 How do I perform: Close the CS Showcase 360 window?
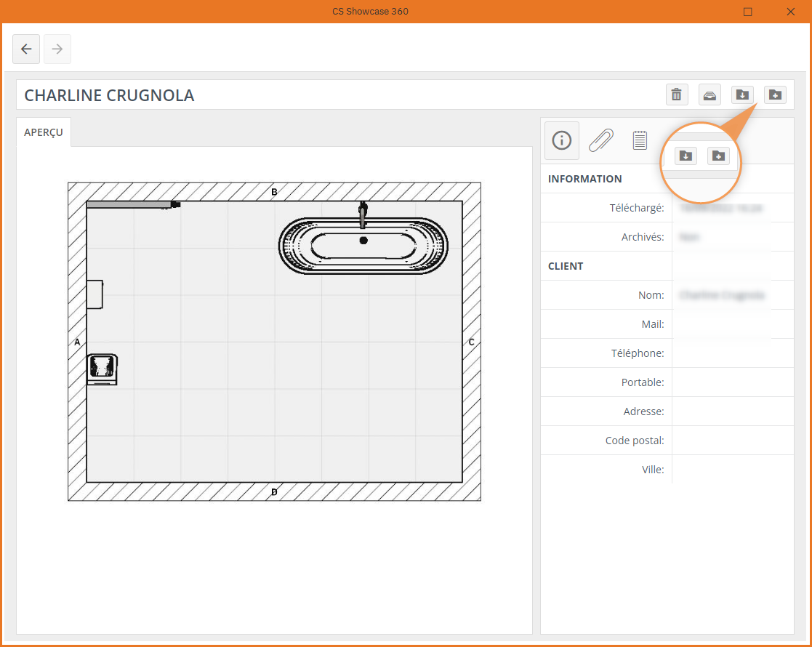(x=791, y=12)
